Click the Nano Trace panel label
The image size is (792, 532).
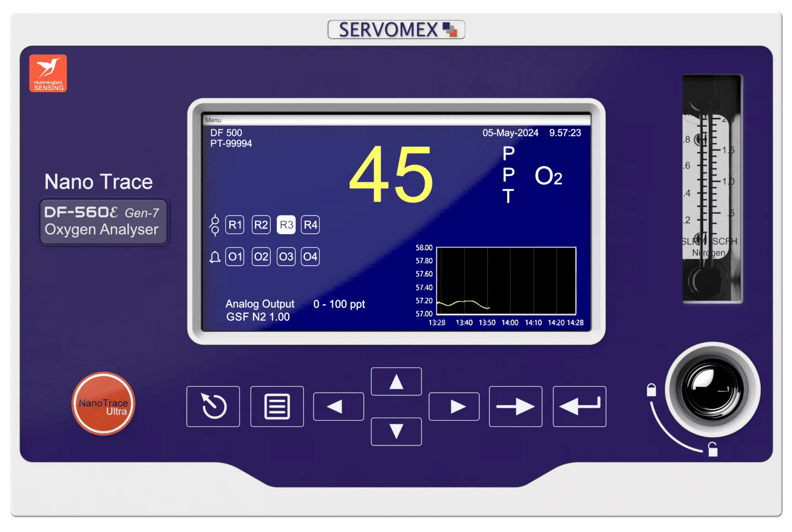pos(98,182)
